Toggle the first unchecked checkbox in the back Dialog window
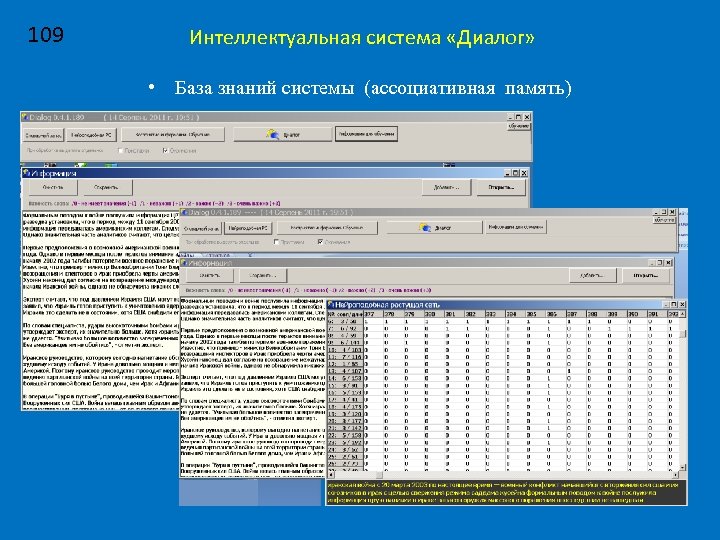 click(x=121, y=150)
